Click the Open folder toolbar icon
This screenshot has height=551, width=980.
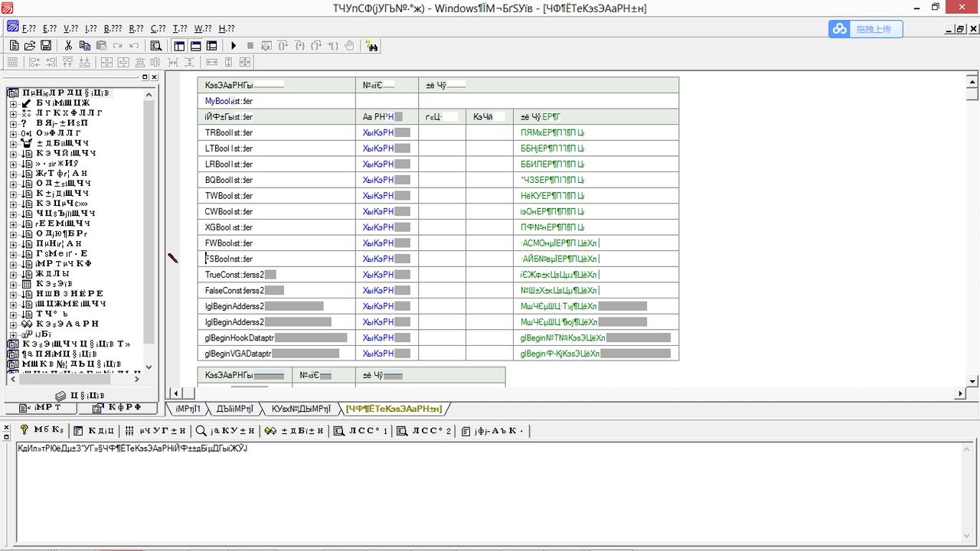[x=30, y=46]
